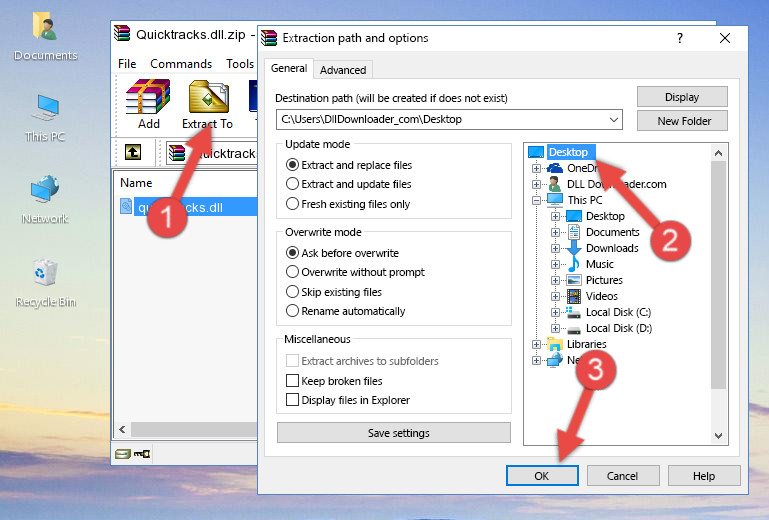Switch to the General tab
This screenshot has width=769, height=520.
pyautogui.click(x=289, y=68)
